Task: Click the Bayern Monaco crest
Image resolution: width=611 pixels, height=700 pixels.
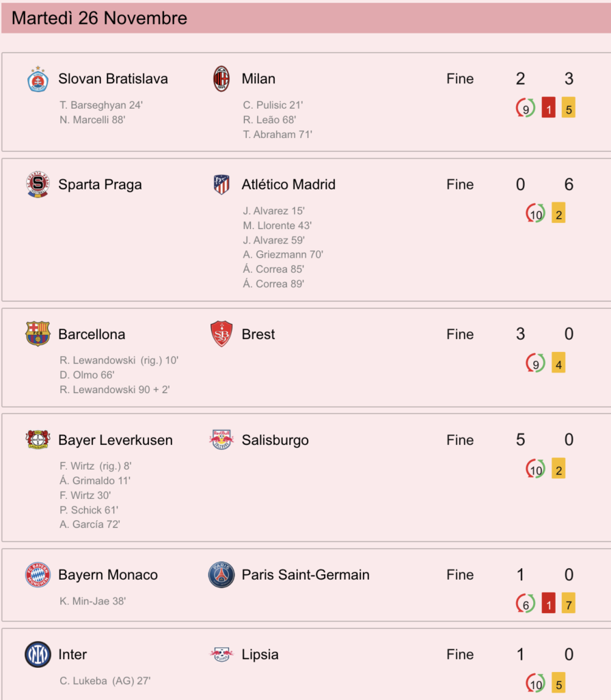Action: pyautogui.click(x=38, y=574)
